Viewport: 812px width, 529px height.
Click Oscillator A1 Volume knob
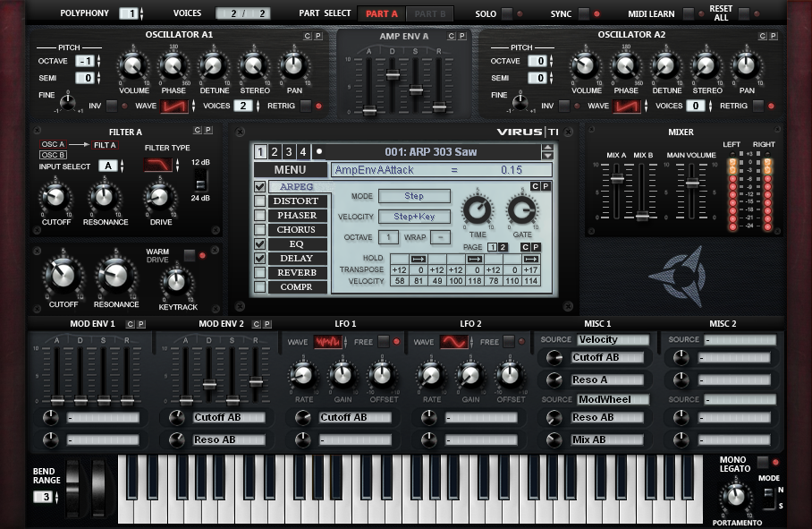pyautogui.click(x=133, y=66)
